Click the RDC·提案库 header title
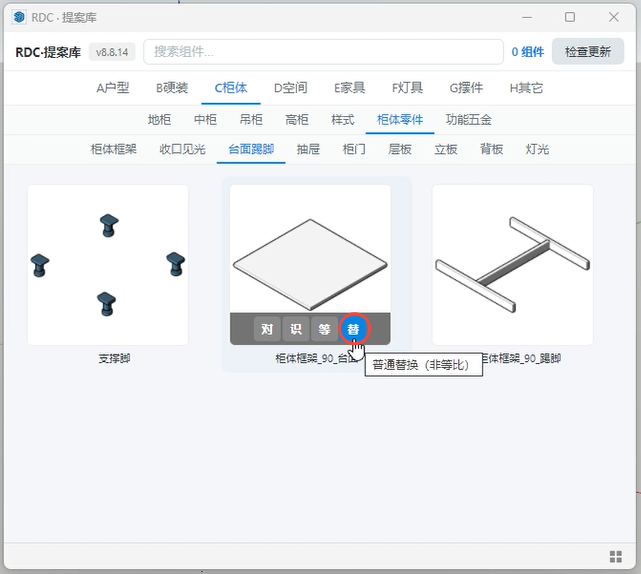The width and height of the screenshot is (641, 574). 48,52
